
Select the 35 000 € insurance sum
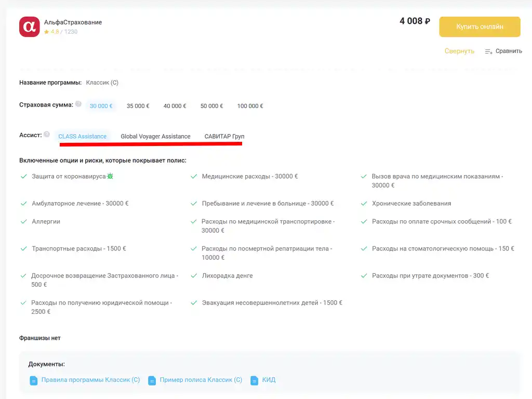(x=137, y=105)
